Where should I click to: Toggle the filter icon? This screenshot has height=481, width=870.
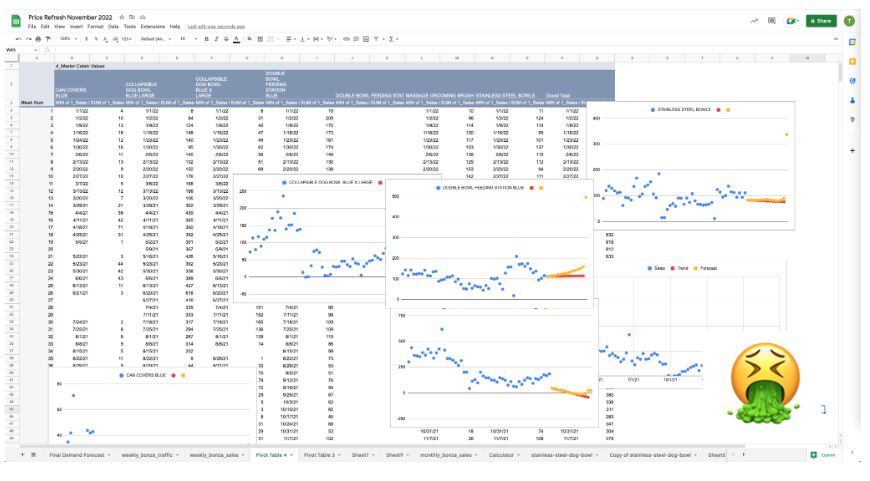376,39
